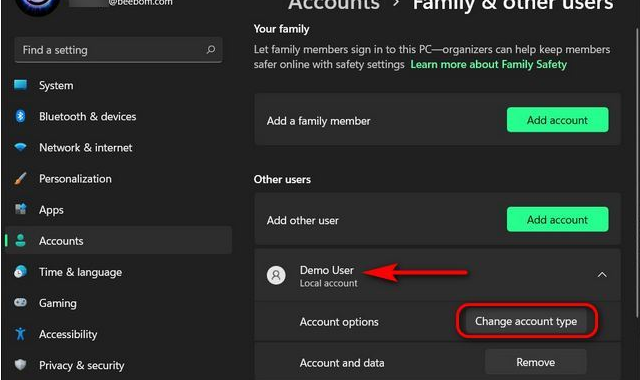The image size is (640, 380).
Task: Click the Local account label
Action: click(x=329, y=283)
